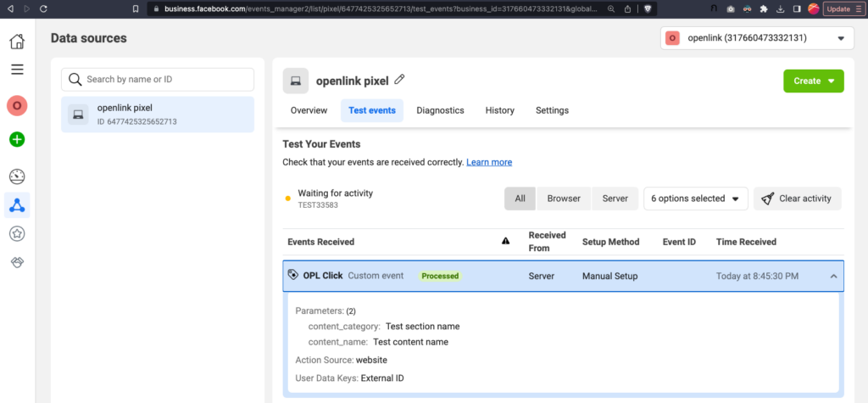Click the green plus connect data source icon

(17, 139)
